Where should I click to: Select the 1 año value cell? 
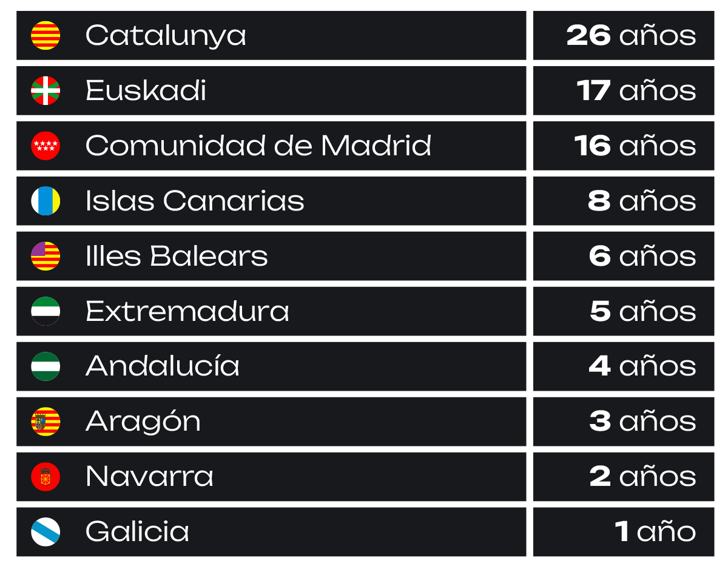click(x=624, y=532)
